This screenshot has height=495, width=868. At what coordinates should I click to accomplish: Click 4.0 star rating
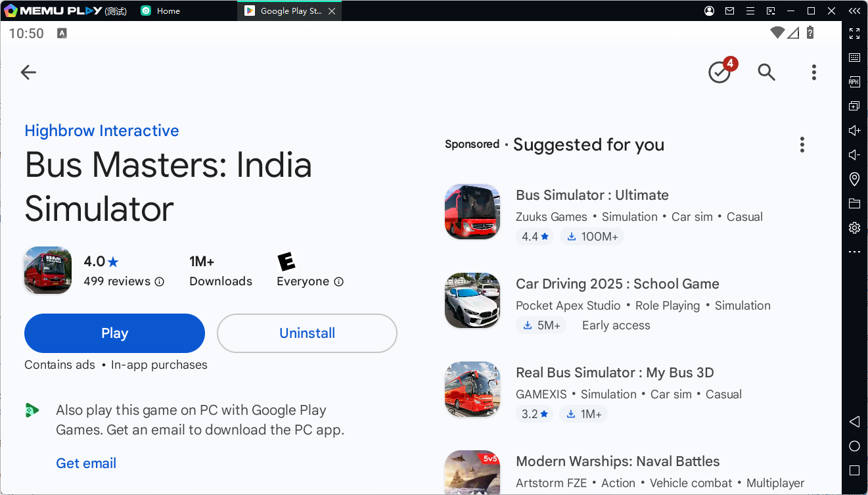point(101,262)
